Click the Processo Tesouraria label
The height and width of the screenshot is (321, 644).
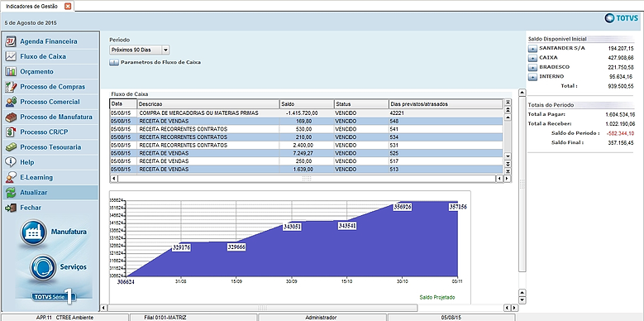pos(50,147)
